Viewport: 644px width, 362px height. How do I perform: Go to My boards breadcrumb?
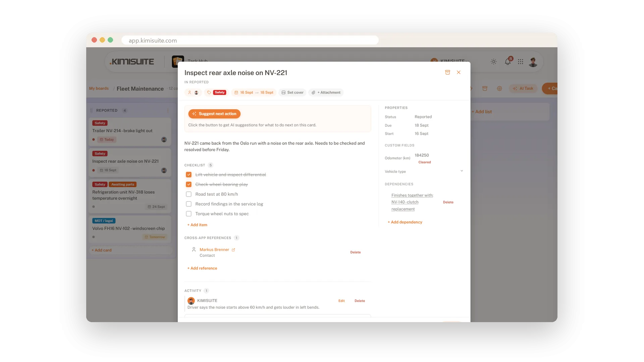(99, 88)
